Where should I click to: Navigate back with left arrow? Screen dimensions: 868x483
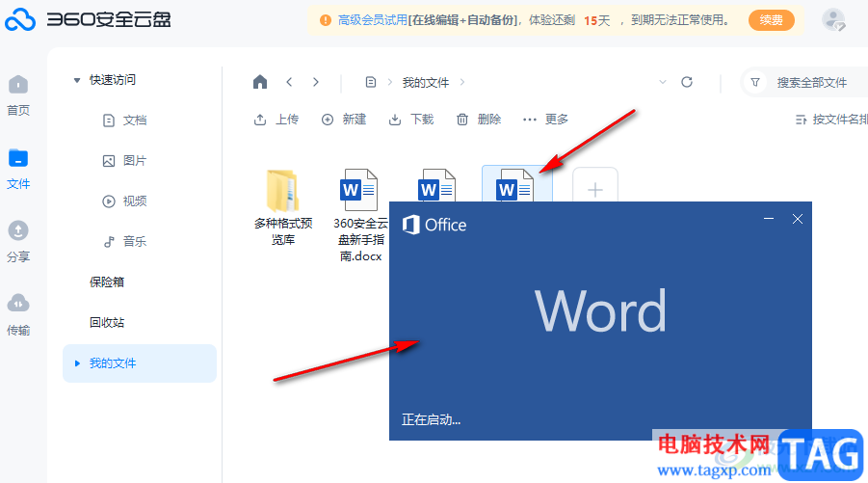tap(289, 82)
